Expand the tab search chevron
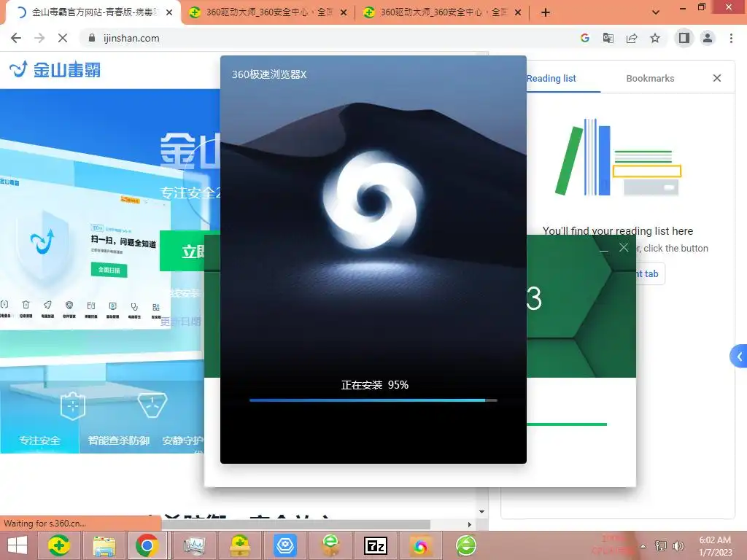Image resolution: width=747 pixels, height=560 pixels. click(x=656, y=12)
